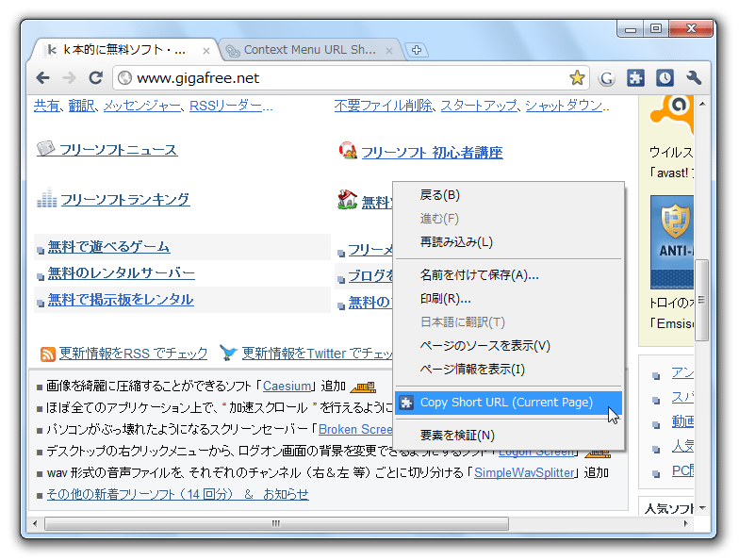Bookmark page with the star icon
Image resolution: width=739 pixels, height=560 pixels.
pos(577,77)
